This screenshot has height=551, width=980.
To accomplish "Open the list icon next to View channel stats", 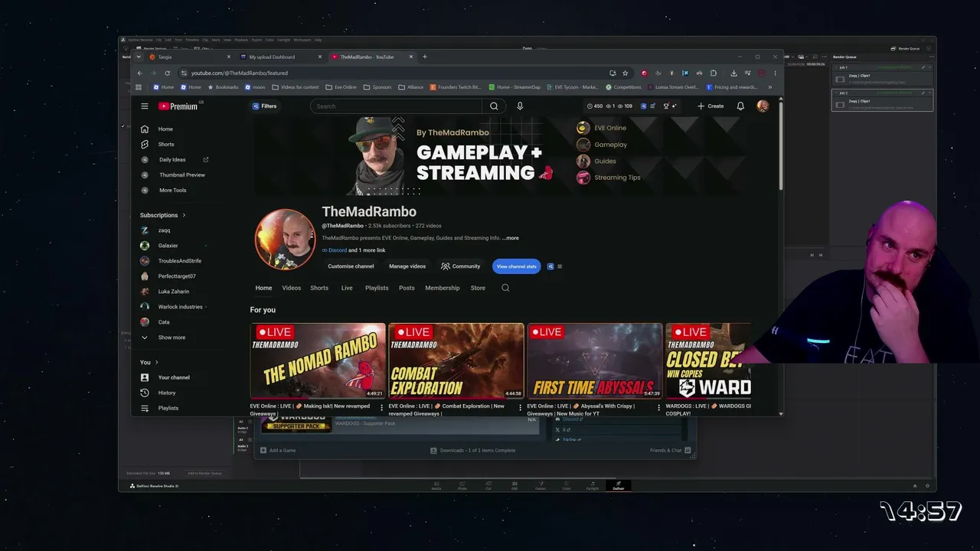I will (x=560, y=266).
